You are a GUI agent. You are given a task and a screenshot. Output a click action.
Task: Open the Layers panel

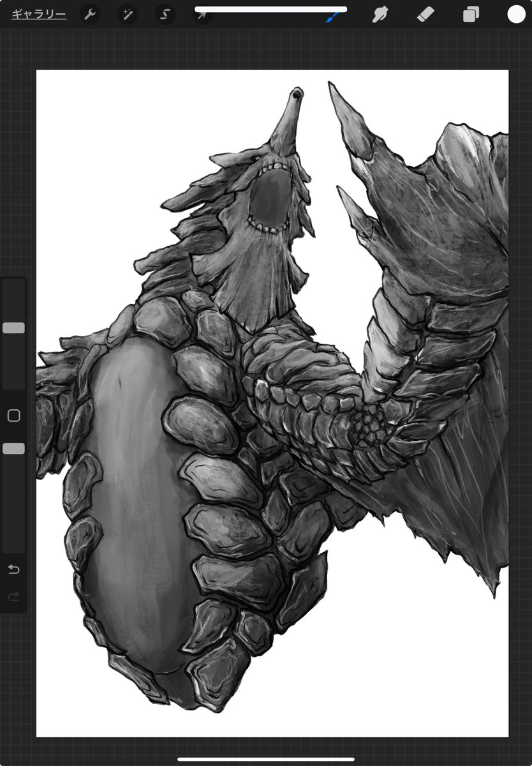(x=471, y=14)
